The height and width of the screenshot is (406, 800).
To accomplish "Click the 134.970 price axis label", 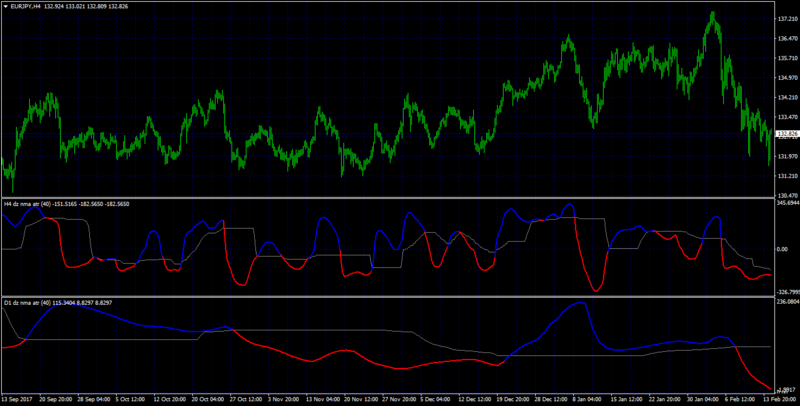I will 788,78.
